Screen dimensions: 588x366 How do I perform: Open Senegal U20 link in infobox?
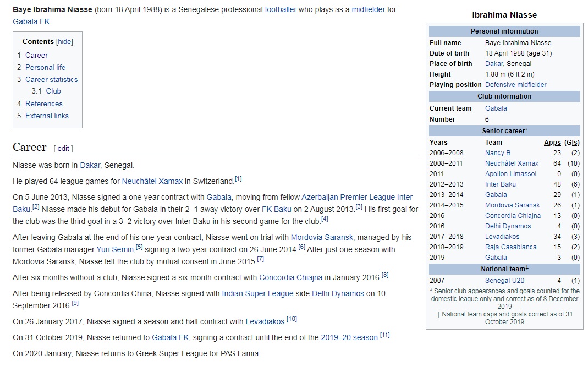(x=504, y=280)
